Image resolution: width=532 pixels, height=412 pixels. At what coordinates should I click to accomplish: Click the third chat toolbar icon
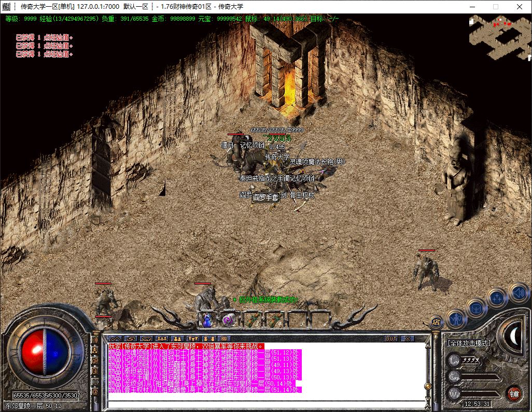tap(146, 338)
